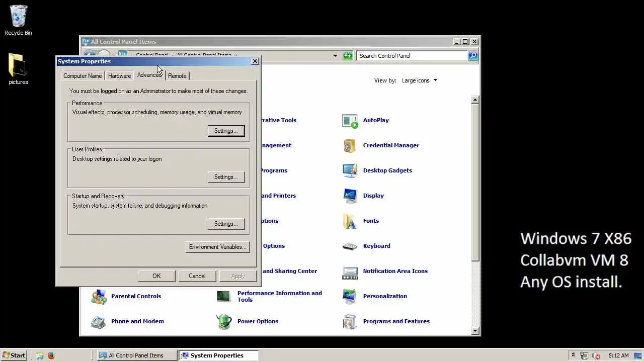This screenshot has height=362, width=644.
Task: Expand the address bar history dropdown arrow
Action: click(335, 56)
